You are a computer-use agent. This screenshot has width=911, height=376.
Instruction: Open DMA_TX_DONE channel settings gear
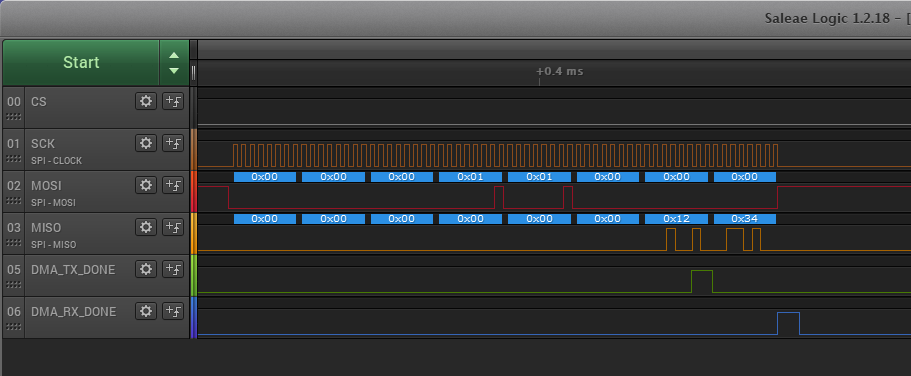tap(146, 268)
